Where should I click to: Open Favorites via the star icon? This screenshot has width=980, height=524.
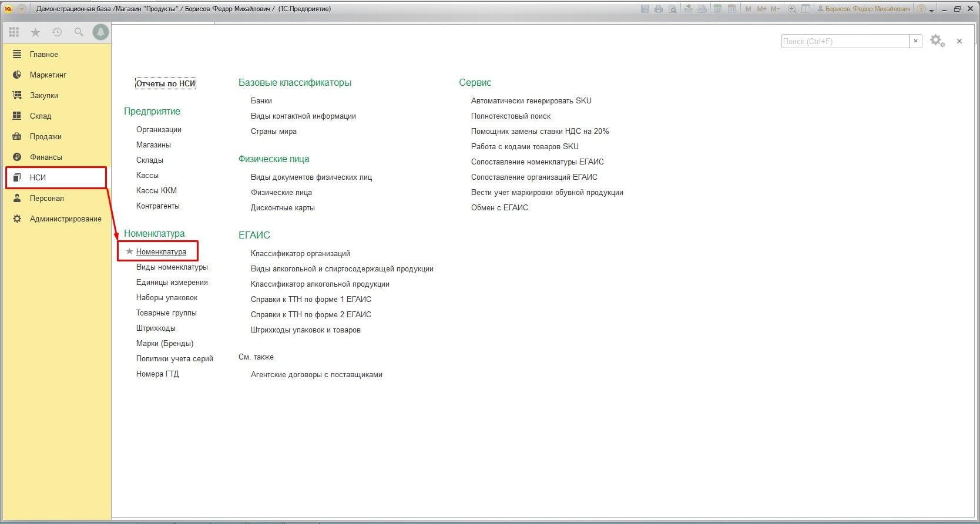(x=35, y=32)
